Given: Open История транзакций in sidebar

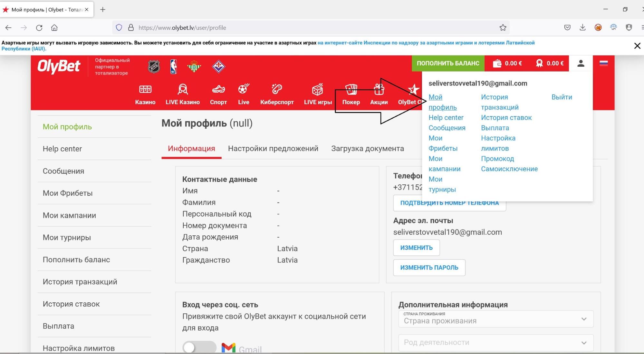Looking at the screenshot, I should [94, 282].
